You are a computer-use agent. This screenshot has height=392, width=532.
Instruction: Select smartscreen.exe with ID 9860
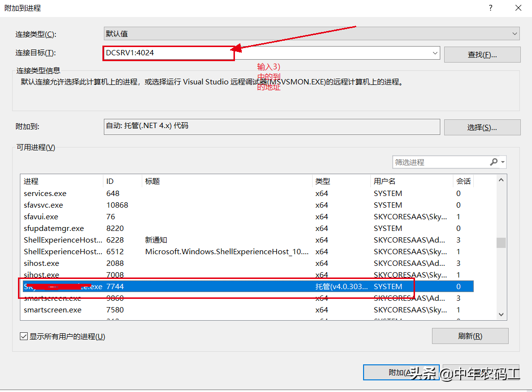click(x=247, y=298)
